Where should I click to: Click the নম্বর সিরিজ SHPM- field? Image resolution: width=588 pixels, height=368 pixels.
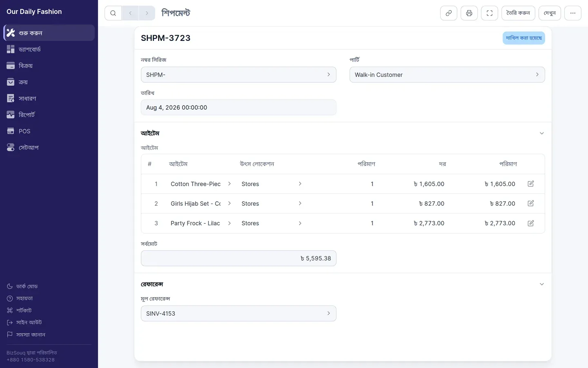point(238,74)
